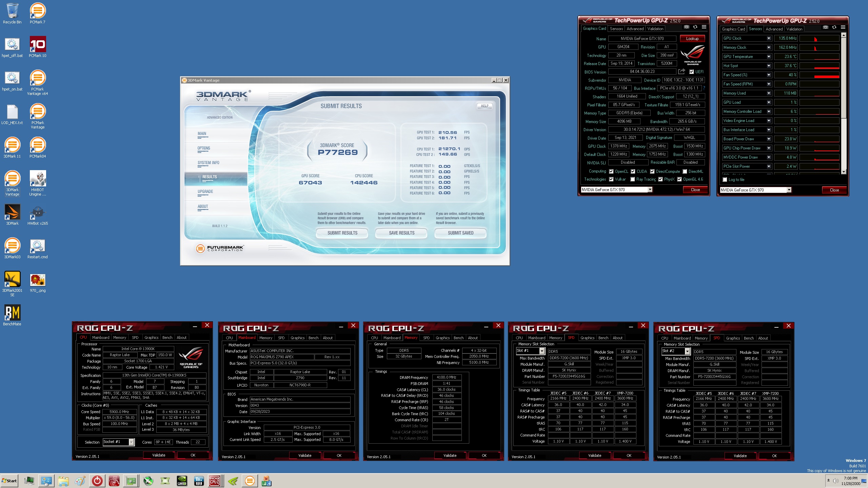
Task: Open hamburger menu in left GPU-Z window
Action: point(704,27)
